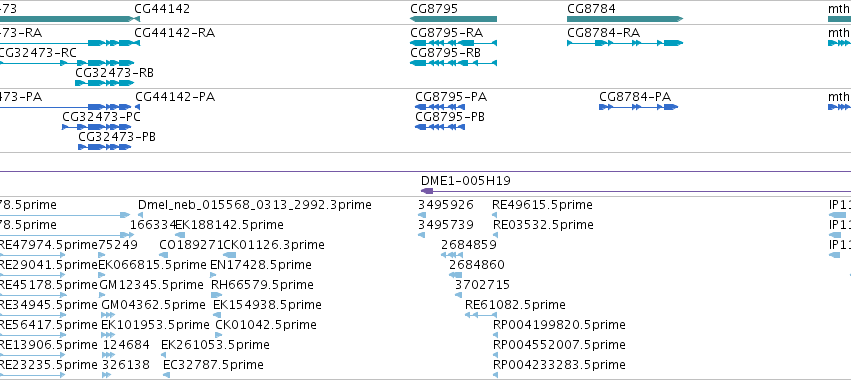Image resolution: width=851 pixels, height=380 pixels.
Task: Select CG8795-PA protein feature
Action: pyautogui.click(x=440, y=107)
